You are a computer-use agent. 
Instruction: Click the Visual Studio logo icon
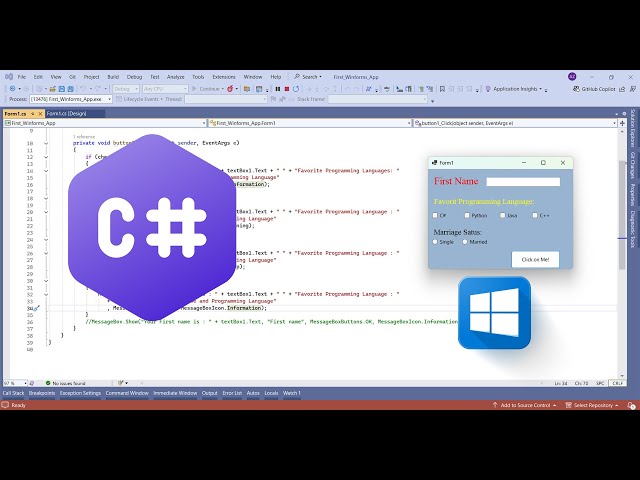[x=9, y=77]
